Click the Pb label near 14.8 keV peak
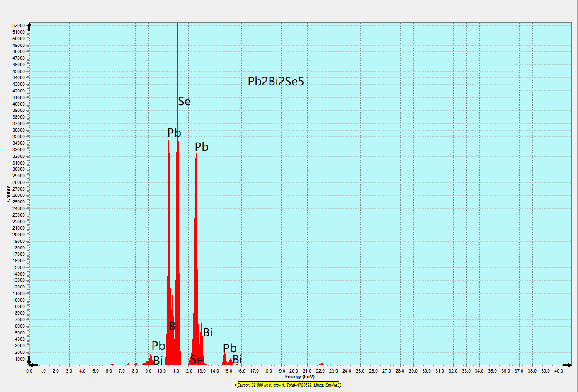This screenshot has height=392, width=578. pyautogui.click(x=230, y=348)
